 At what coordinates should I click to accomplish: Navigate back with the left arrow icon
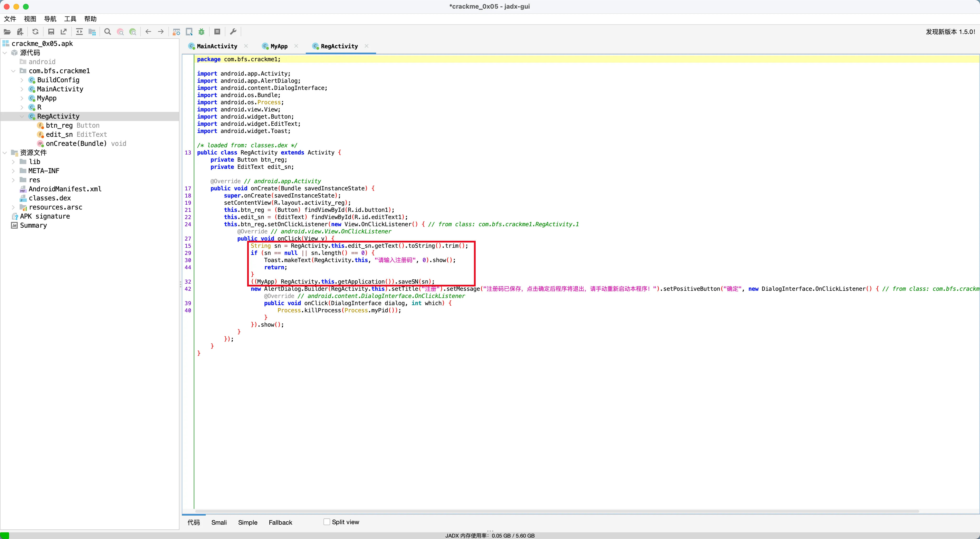click(148, 32)
